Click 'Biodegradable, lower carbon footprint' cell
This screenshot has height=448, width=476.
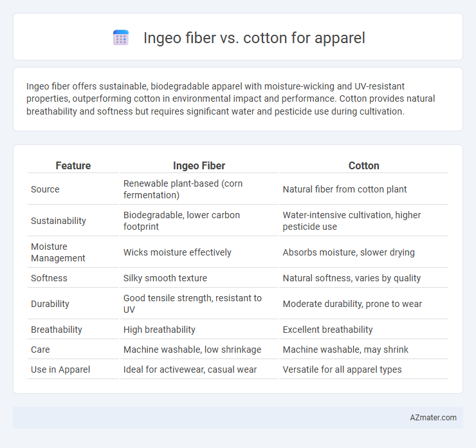199,221
